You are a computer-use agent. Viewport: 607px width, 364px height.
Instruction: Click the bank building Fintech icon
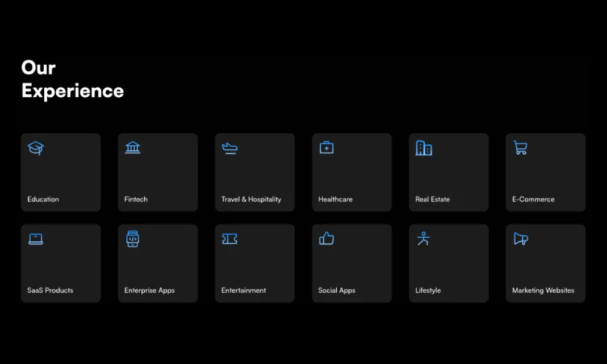point(133,148)
